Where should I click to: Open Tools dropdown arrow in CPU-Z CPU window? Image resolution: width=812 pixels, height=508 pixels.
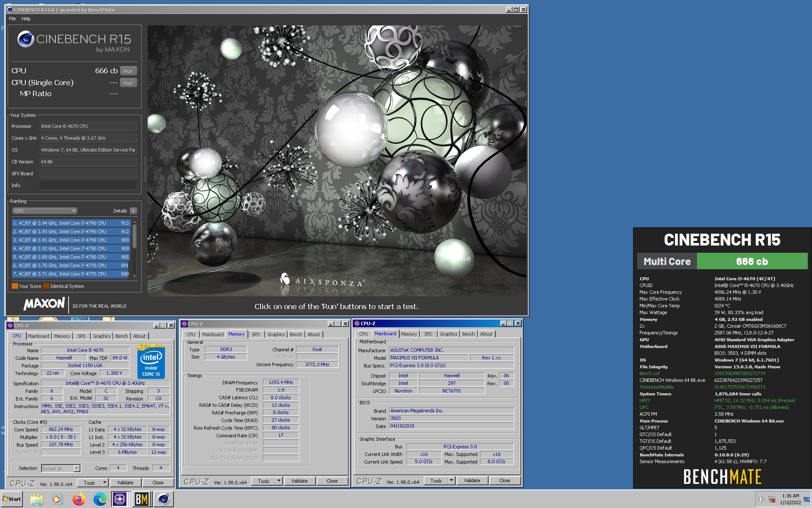coord(105,483)
